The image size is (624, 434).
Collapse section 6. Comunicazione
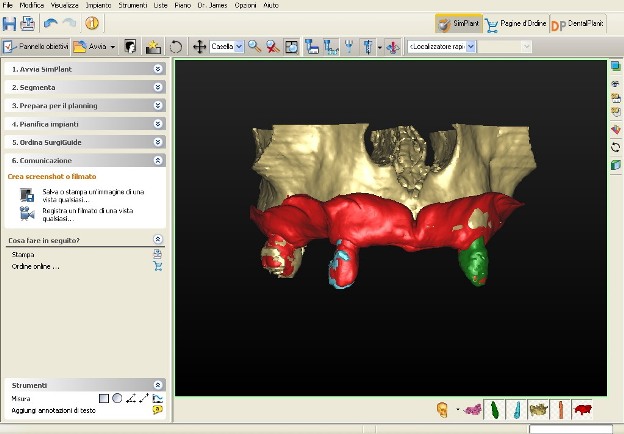pos(158,160)
